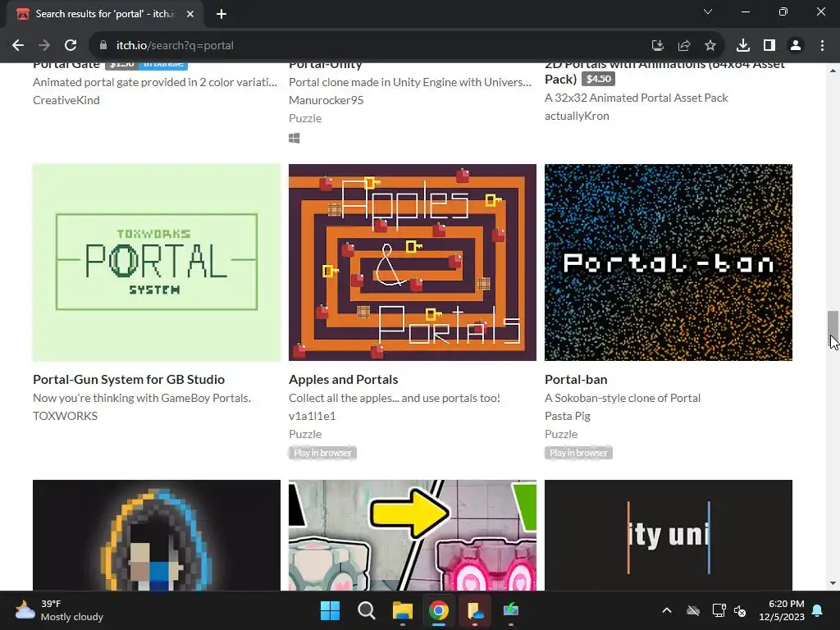
Task: Visit the TOXWORKS author page
Action: [x=66, y=416]
